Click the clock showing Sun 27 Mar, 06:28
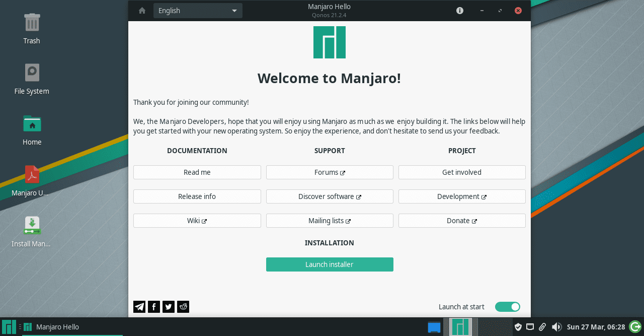 (596, 327)
